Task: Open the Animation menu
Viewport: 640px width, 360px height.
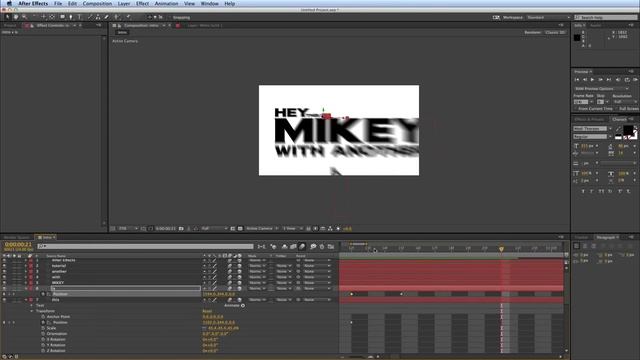Action: click(x=166, y=4)
